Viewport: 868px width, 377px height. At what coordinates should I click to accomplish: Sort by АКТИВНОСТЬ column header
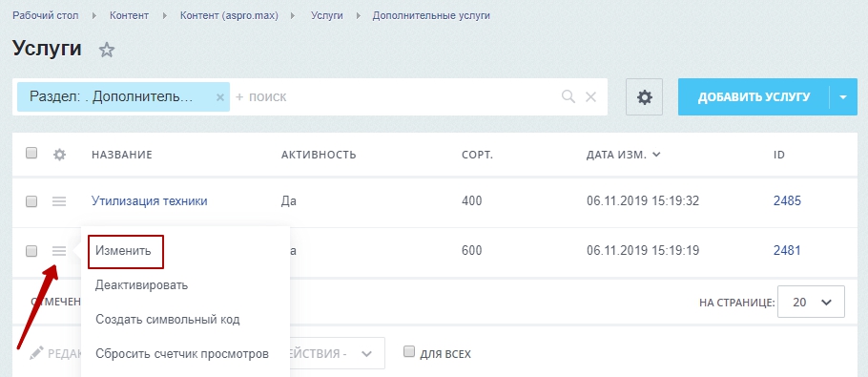(319, 155)
